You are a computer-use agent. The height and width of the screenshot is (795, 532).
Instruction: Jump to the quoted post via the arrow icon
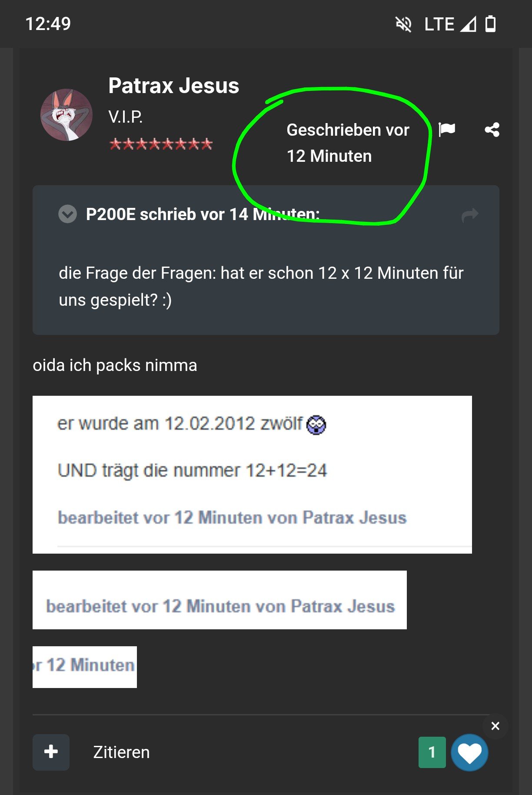tap(470, 214)
